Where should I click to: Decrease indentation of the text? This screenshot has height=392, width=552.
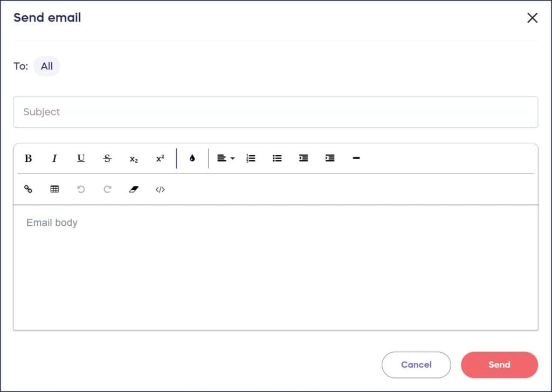(303, 158)
